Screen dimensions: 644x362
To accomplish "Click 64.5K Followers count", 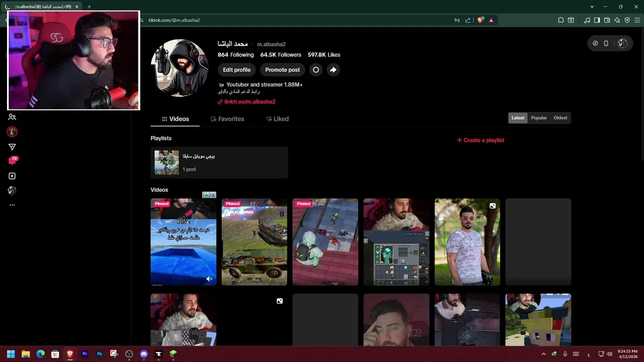I will click(x=281, y=55).
